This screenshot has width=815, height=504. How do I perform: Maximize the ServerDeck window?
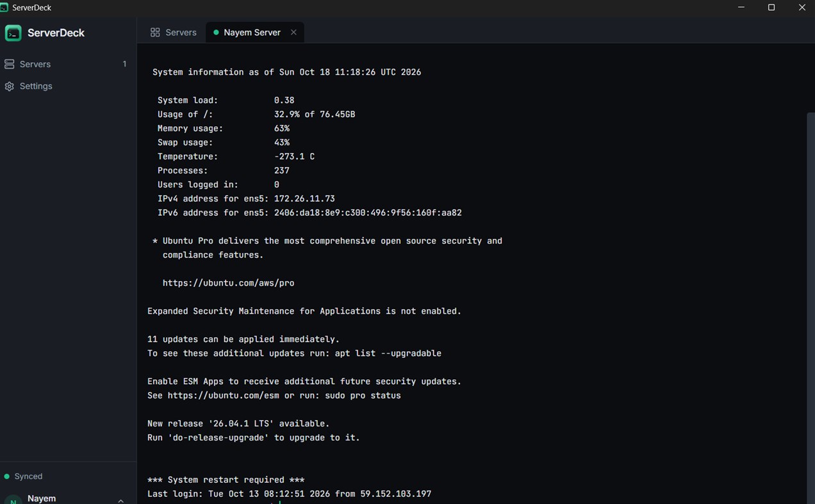click(771, 7)
